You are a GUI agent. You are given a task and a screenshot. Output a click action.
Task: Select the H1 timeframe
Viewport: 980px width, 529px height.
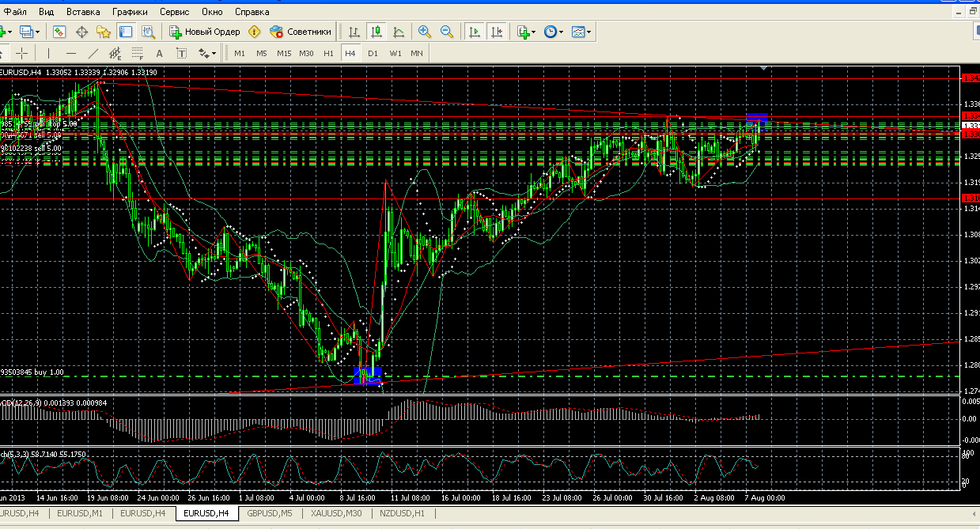click(329, 53)
